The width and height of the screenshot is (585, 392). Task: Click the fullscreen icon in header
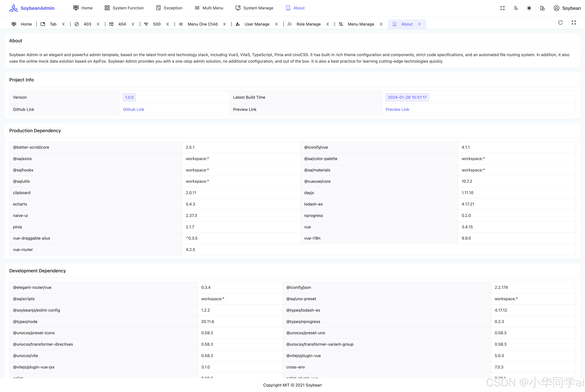[x=502, y=8]
